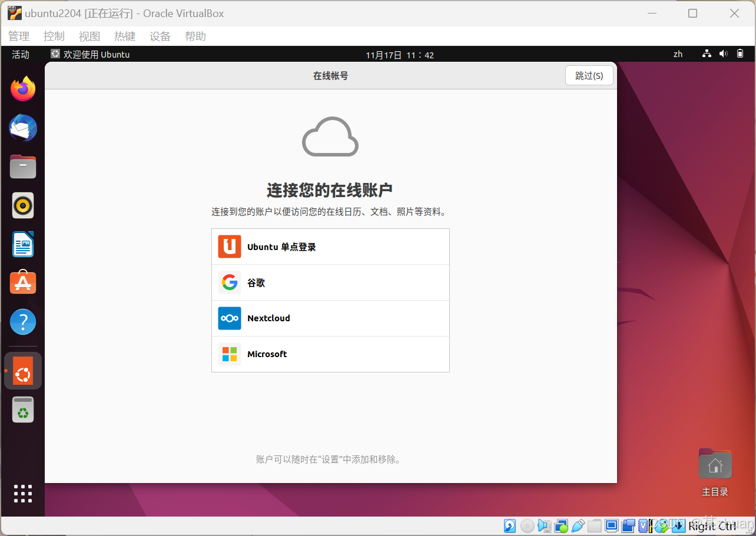Click the network status icon in top bar
This screenshot has height=536, width=756.
tap(707, 54)
